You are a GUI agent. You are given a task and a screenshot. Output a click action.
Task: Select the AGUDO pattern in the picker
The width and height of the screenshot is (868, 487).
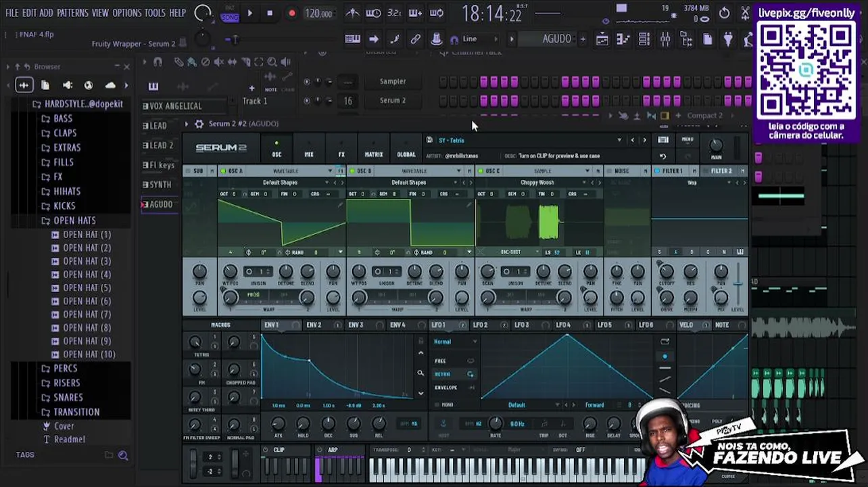pyautogui.click(x=161, y=204)
